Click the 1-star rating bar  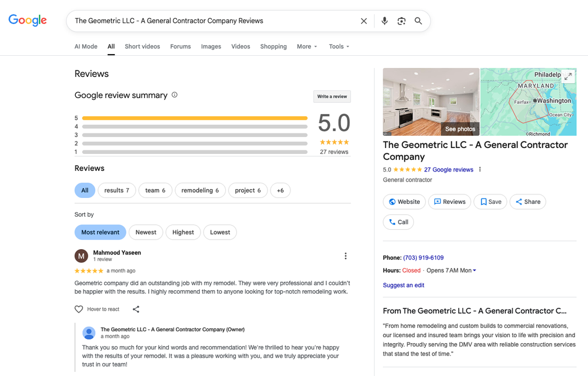195,152
